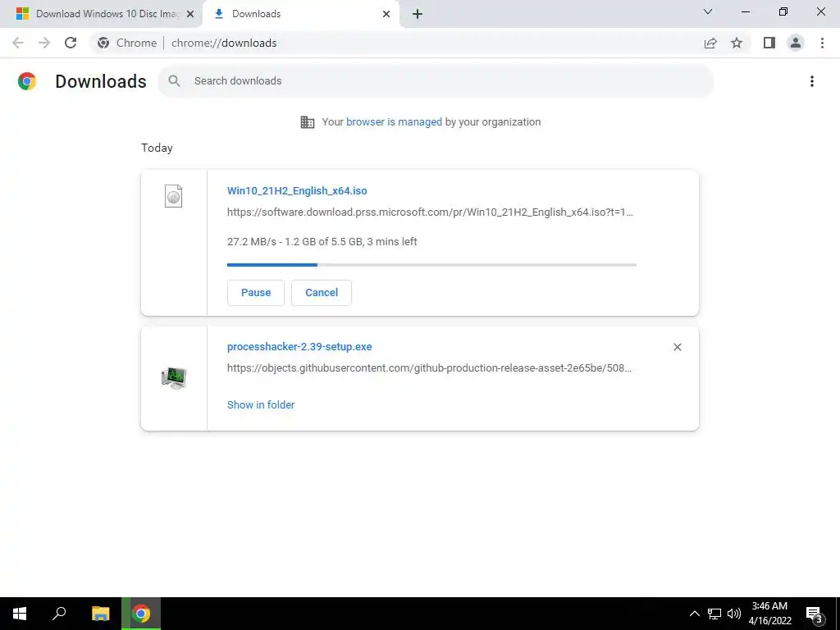
Task: Click Show in folder for processhacker
Action: (261, 405)
